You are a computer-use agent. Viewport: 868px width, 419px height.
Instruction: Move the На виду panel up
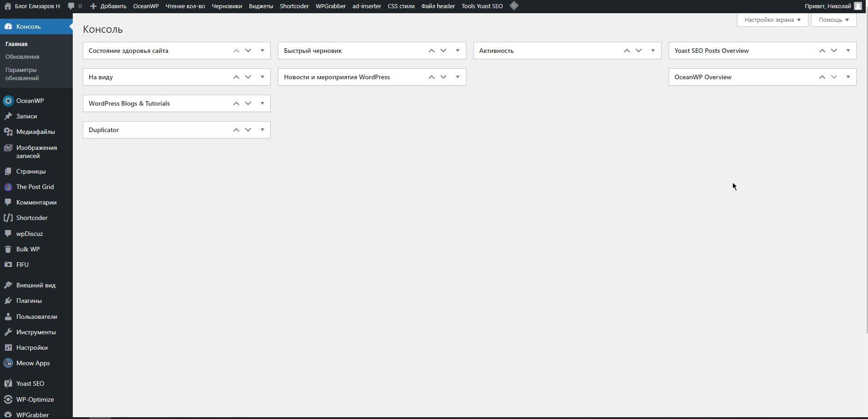(x=236, y=77)
